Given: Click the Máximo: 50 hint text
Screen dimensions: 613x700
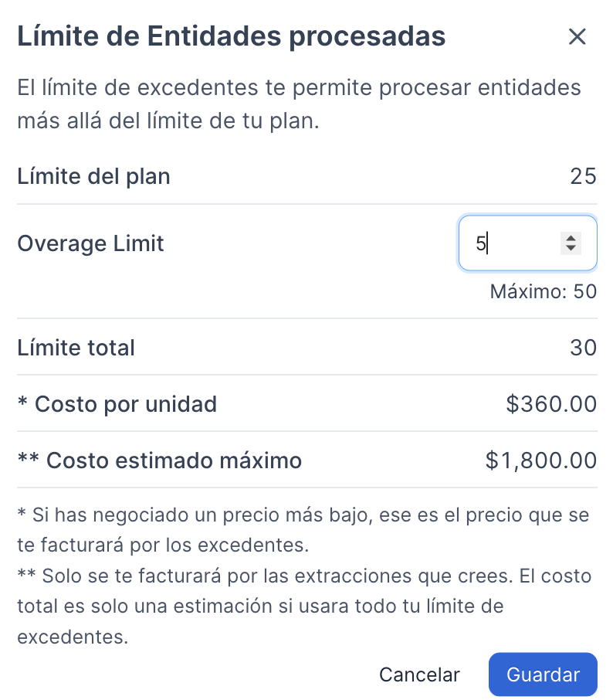Looking at the screenshot, I should coord(544,291).
